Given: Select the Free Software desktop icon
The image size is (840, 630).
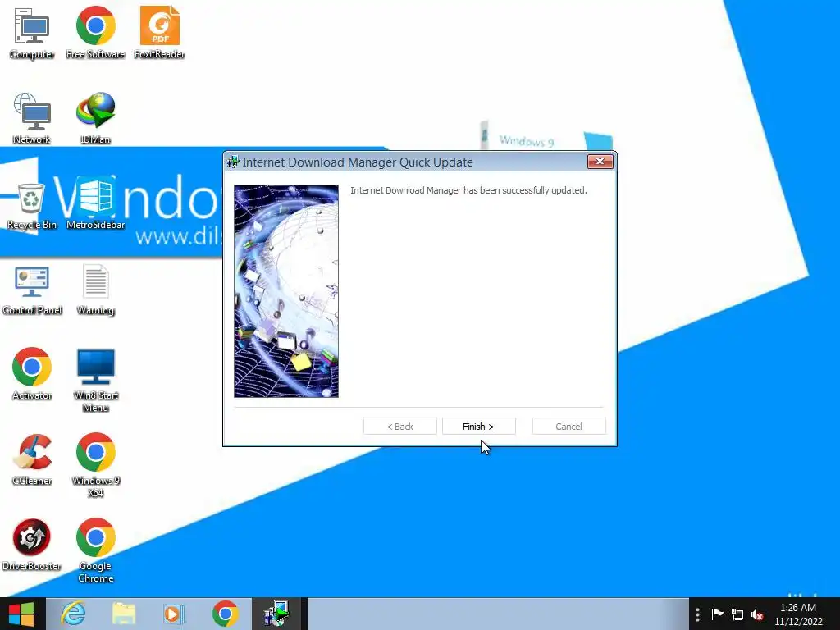Looking at the screenshot, I should (x=95, y=33).
